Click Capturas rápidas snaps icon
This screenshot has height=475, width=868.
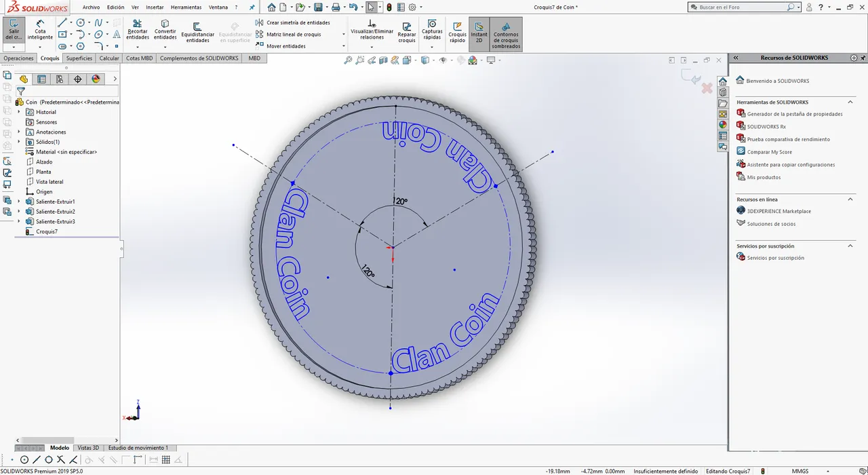pyautogui.click(x=432, y=24)
